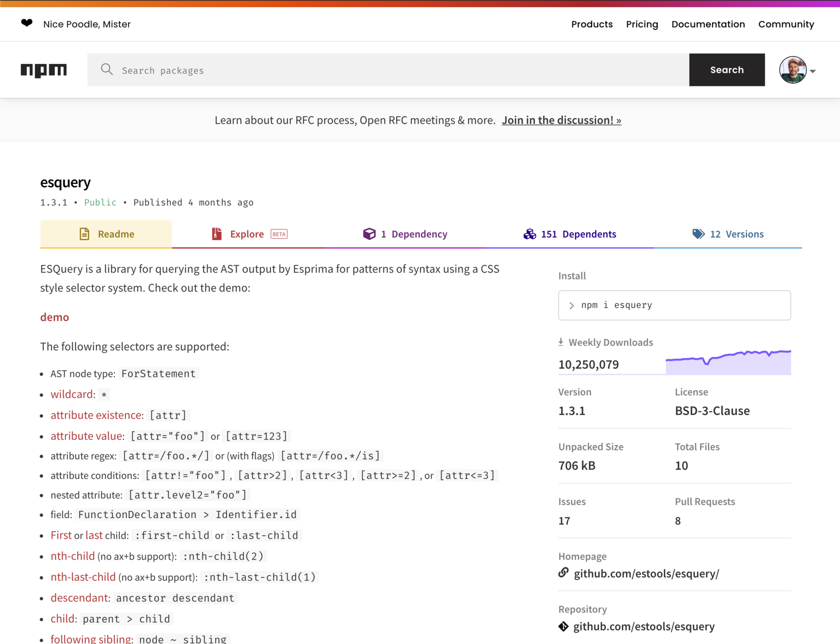Click the install command chevron icon
Viewport: 840px width, 644px height.
tap(572, 305)
